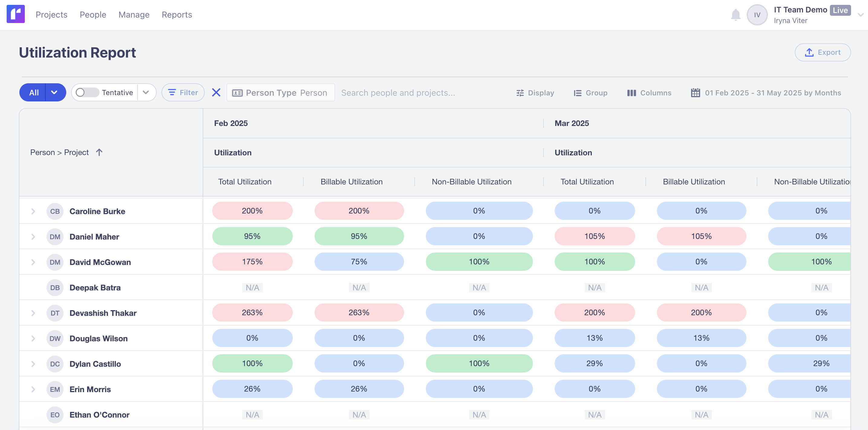Image resolution: width=868 pixels, height=430 pixels.
Task: Clear filters with the X icon
Action: tap(216, 92)
